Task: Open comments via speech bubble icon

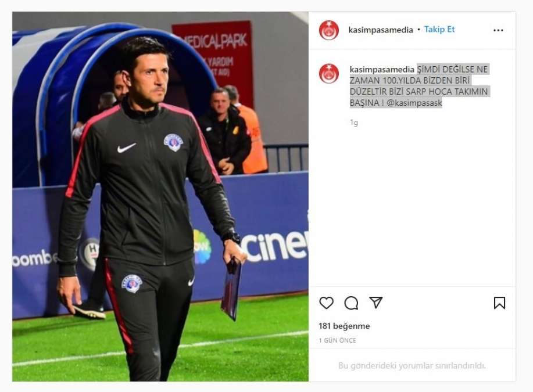Action: click(x=351, y=303)
